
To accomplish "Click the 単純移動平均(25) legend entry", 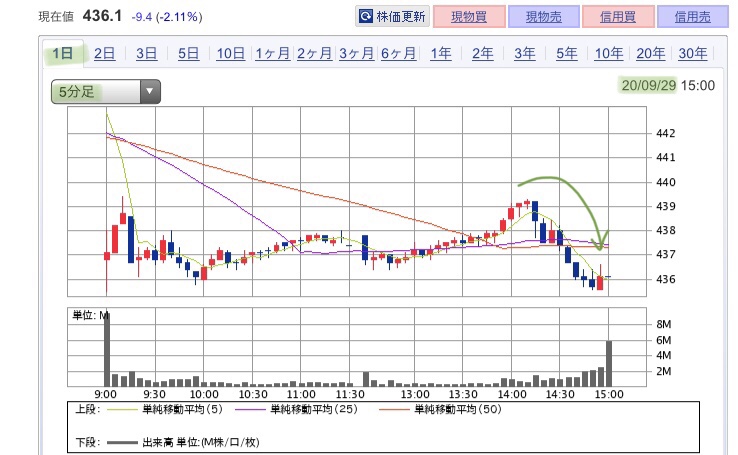I will [296, 409].
